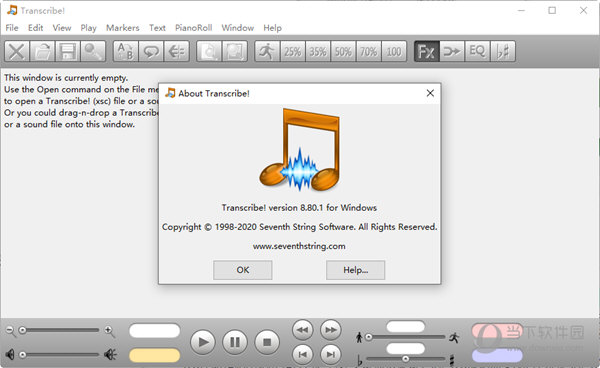Click the pitch slider handle
This screenshot has height=368, width=600.
tap(406, 359)
